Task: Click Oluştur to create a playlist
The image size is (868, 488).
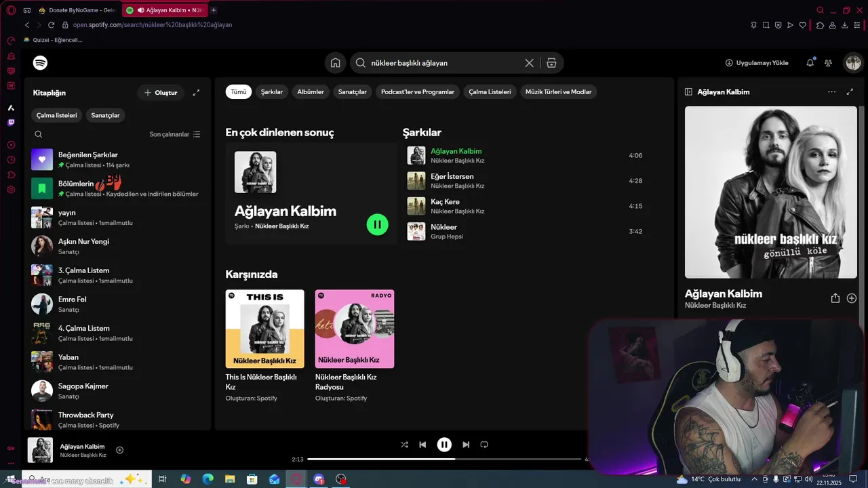Action: 161,93
